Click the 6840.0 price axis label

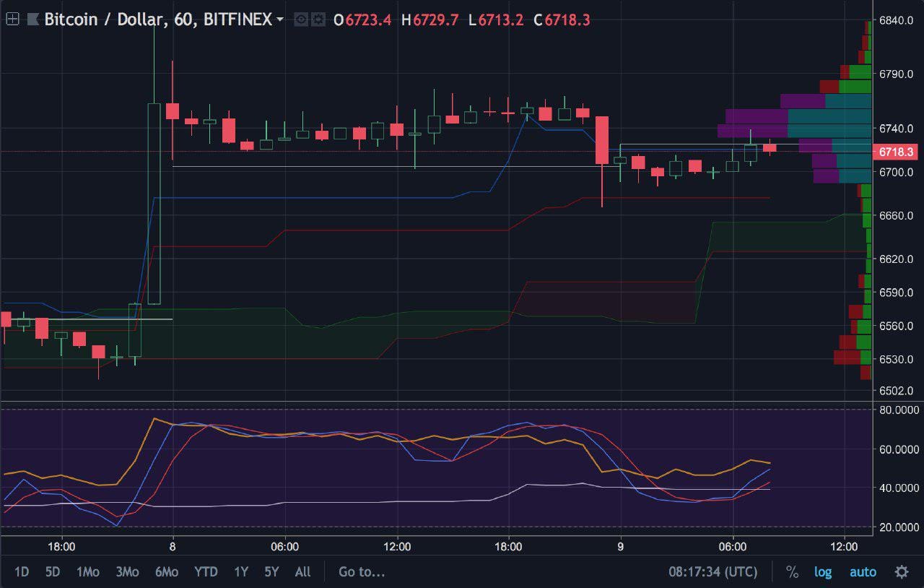coord(897,20)
